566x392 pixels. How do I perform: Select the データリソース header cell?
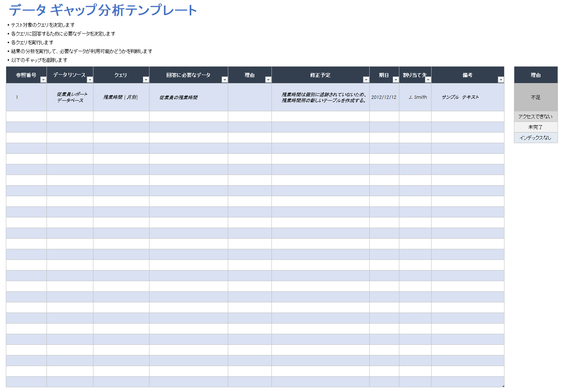[70, 75]
